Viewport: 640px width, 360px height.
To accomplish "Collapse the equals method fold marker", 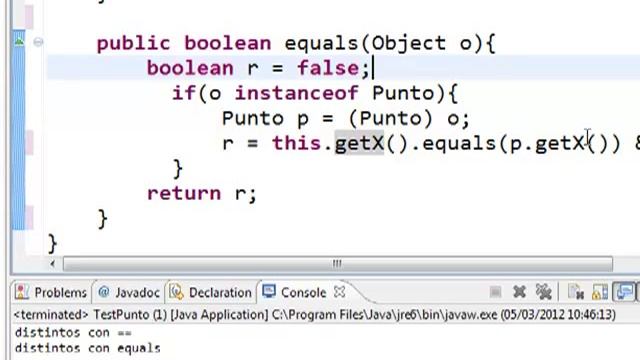I will click(38, 42).
